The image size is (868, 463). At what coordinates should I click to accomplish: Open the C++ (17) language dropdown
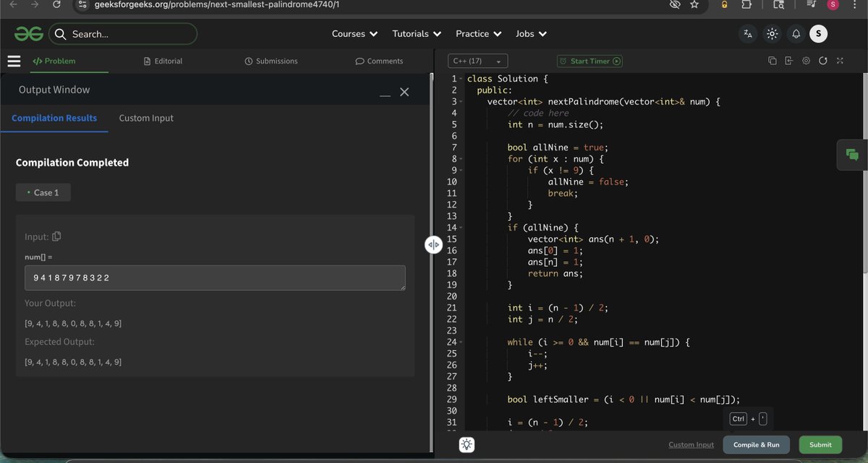click(477, 61)
